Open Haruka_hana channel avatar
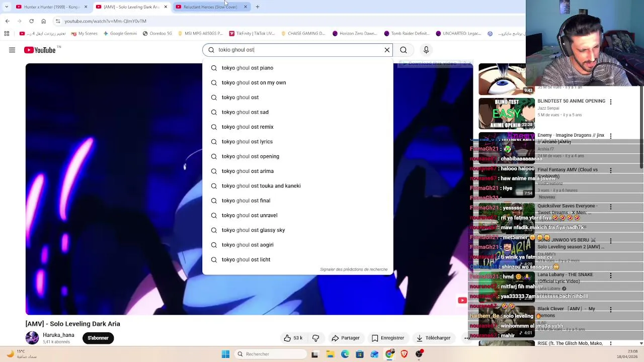The height and width of the screenshot is (362, 644). click(32, 338)
